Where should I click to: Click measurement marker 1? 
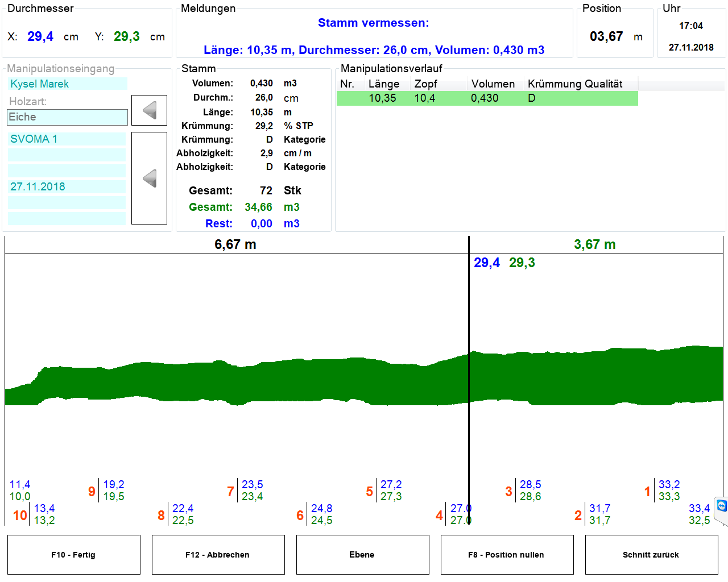[x=647, y=492]
